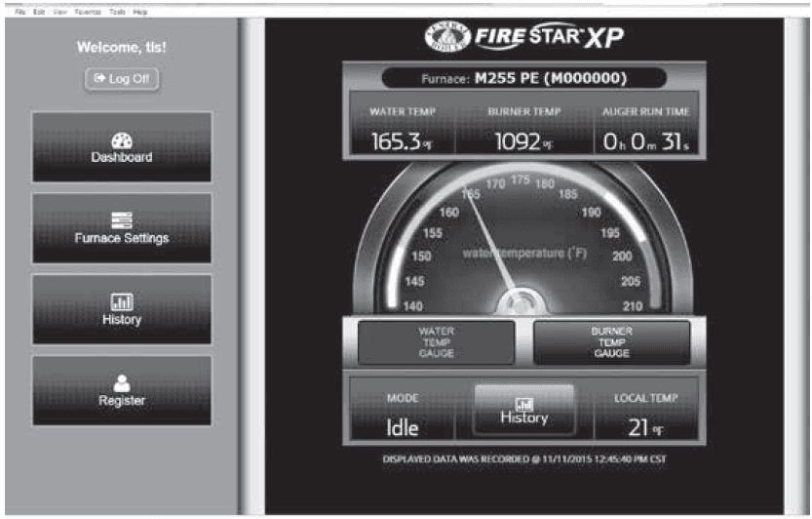Click the Log Off button
This screenshot has height=519, width=812.
pyautogui.click(x=122, y=79)
